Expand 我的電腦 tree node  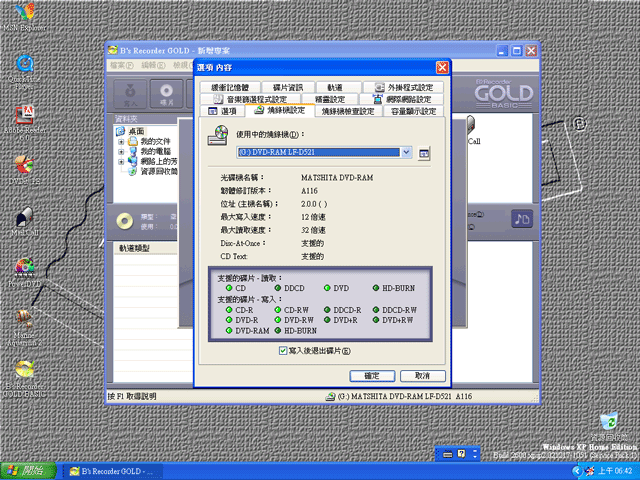click(x=121, y=152)
